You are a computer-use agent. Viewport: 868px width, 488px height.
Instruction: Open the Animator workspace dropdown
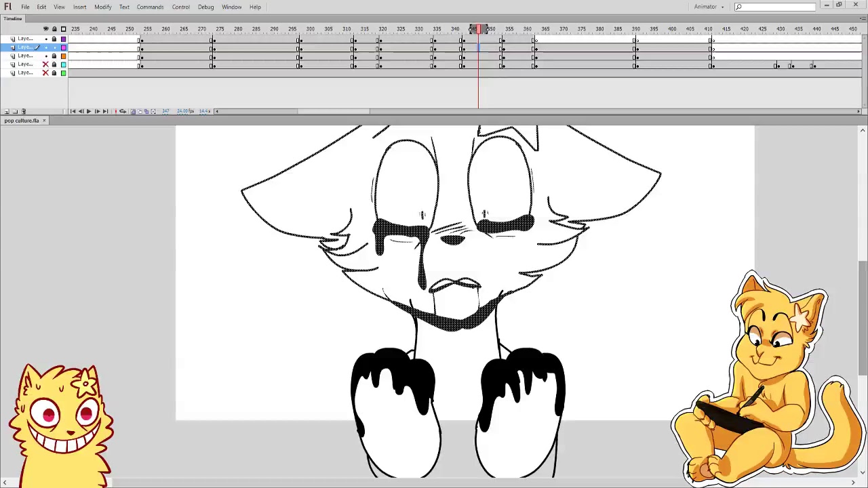click(709, 7)
